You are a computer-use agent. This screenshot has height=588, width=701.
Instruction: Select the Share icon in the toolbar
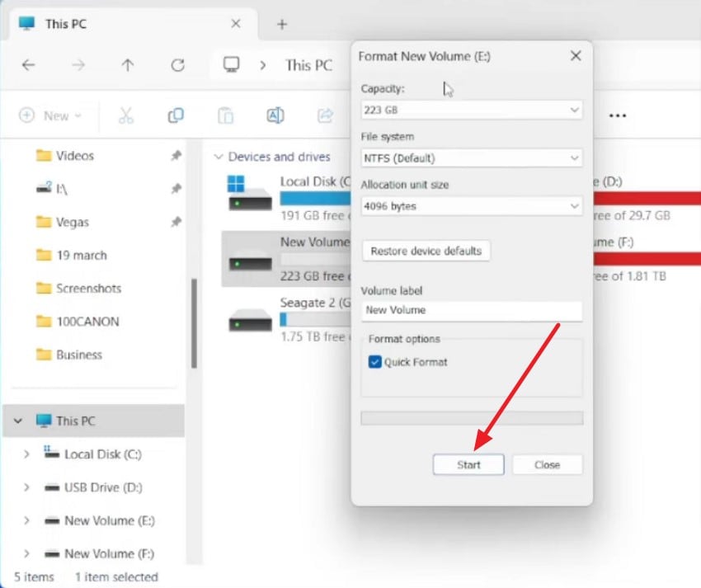pyautogui.click(x=327, y=115)
